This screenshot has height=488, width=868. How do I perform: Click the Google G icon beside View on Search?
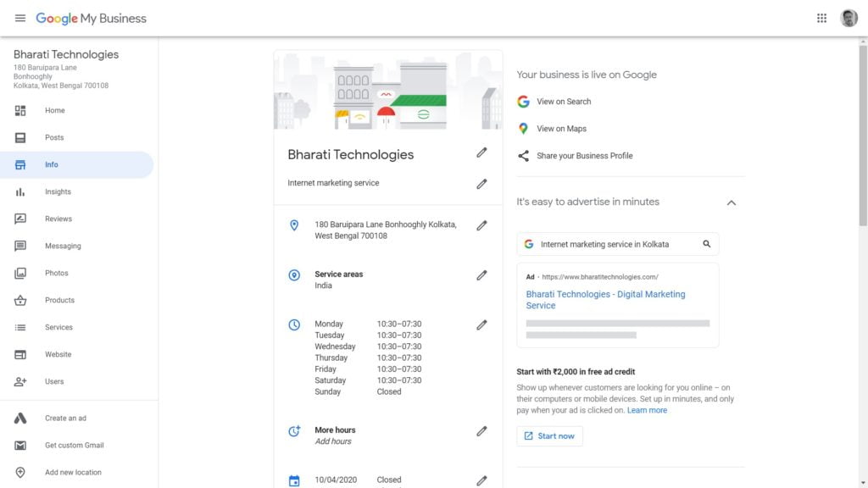click(523, 102)
